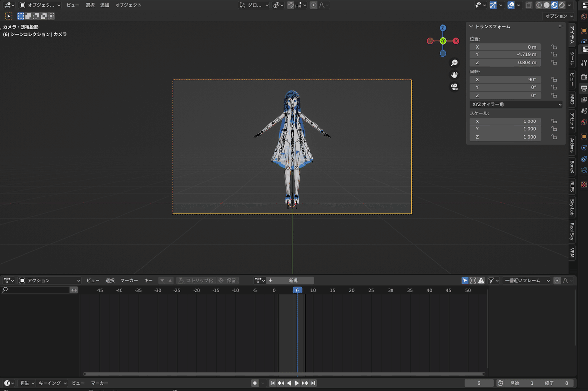Toggle the lock for Location X
Image resolution: width=588 pixels, height=391 pixels.
554,47
